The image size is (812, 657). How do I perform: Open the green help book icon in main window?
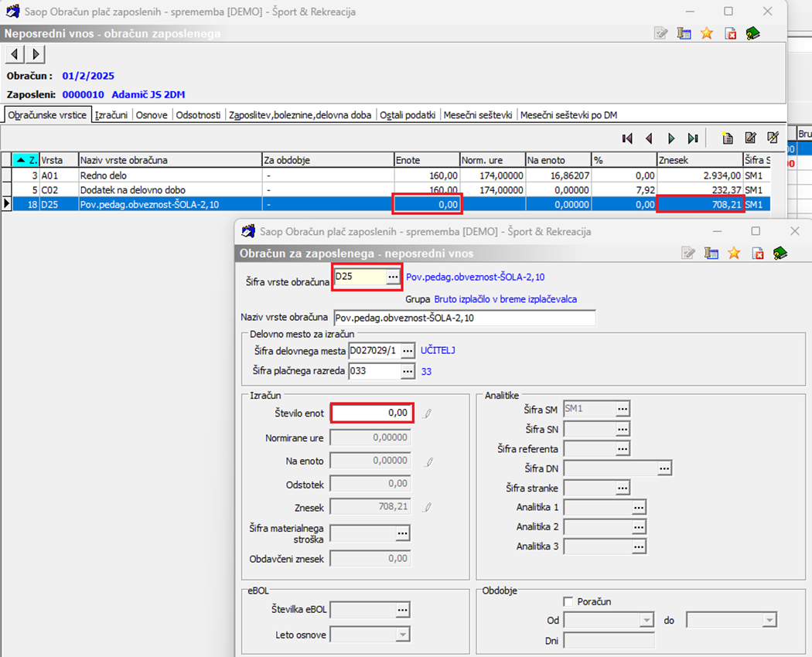pyautogui.click(x=752, y=33)
